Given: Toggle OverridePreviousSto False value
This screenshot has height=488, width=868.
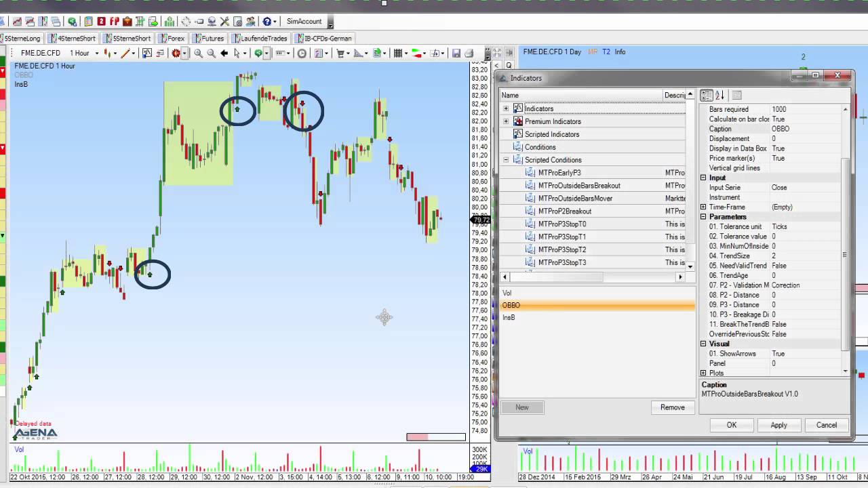Looking at the screenshot, I should point(806,334).
